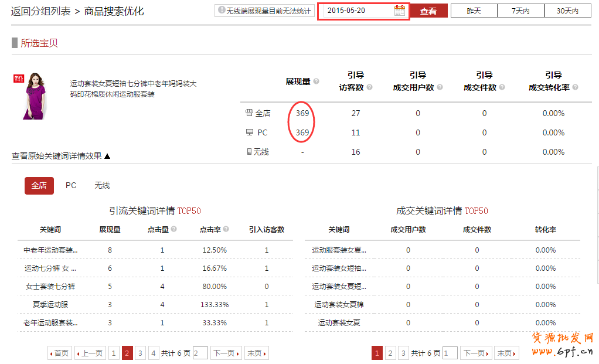Screen dimensions: 599x364
Task: Select the 昨天 date range button
Action: [x=474, y=11]
